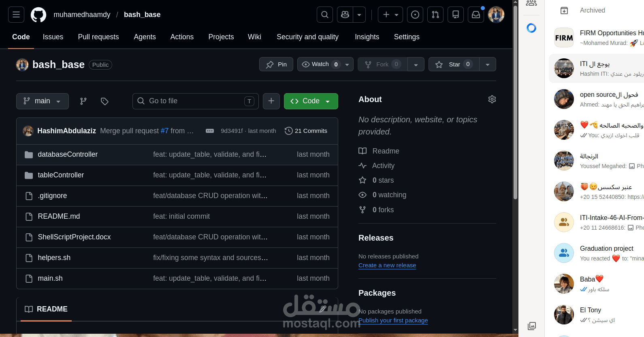This screenshot has width=644, height=337.
Task: Open the repositories icon in header
Action: pos(456,15)
